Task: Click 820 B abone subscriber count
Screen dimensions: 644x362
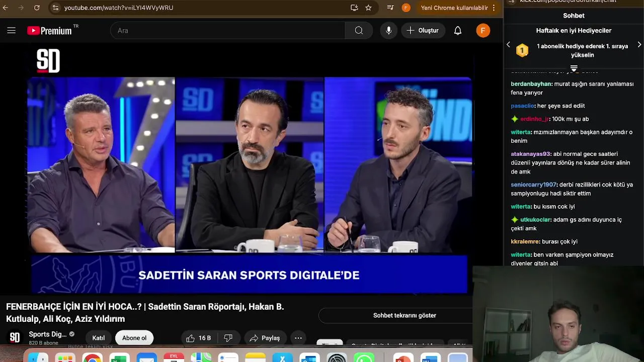Action: tap(43, 343)
